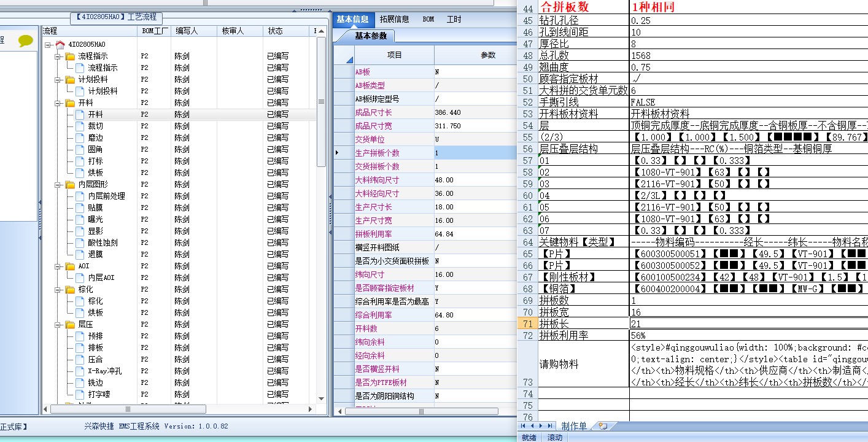This screenshot has width=868, height=442.
Task: Click the Excel next sheet arrow
Action: pos(540,425)
